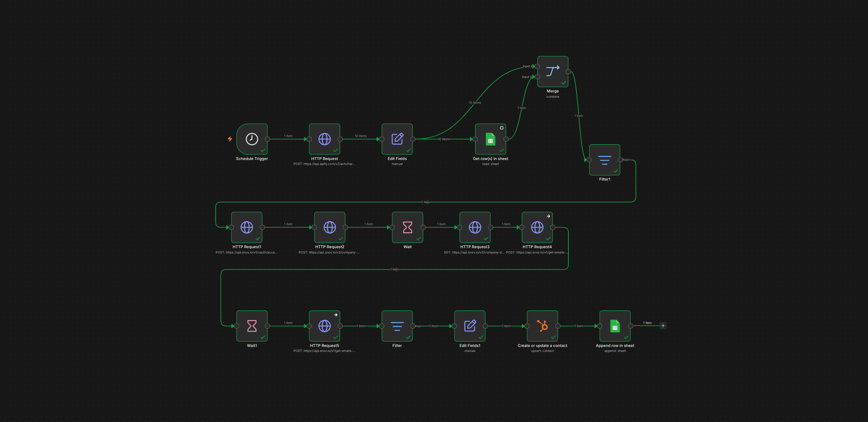Select the Wait hourglass node
This screenshot has height=422, width=868.
(407, 227)
